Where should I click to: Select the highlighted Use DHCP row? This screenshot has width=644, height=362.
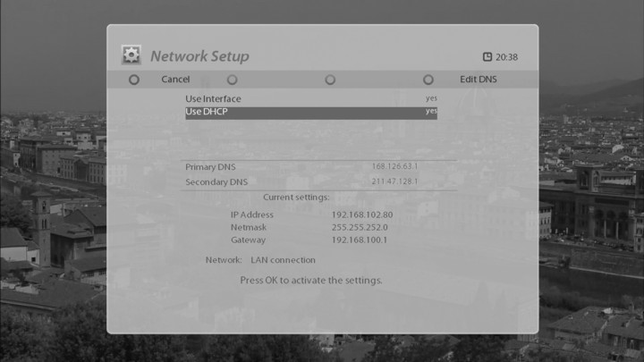311,113
